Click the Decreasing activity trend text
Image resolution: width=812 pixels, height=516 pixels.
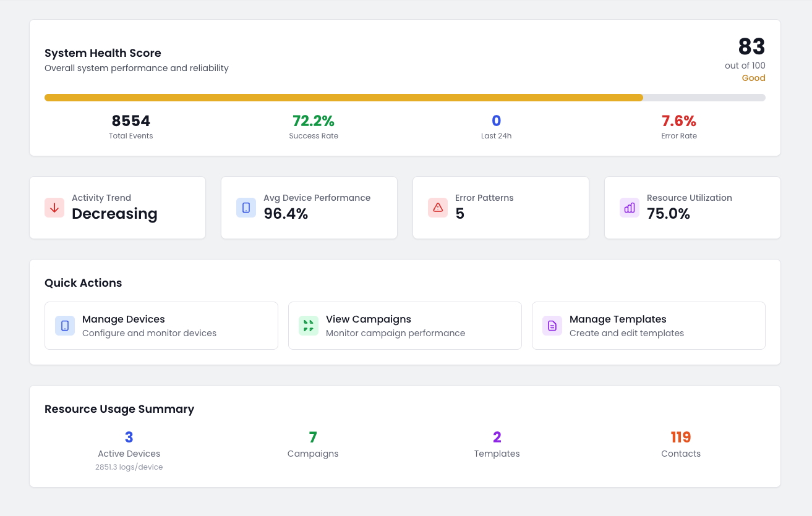(114, 214)
